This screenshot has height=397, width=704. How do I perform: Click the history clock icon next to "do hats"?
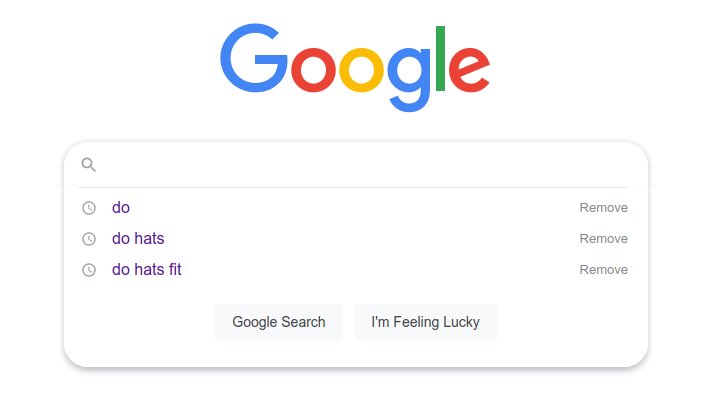pyautogui.click(x=89, y=239)
